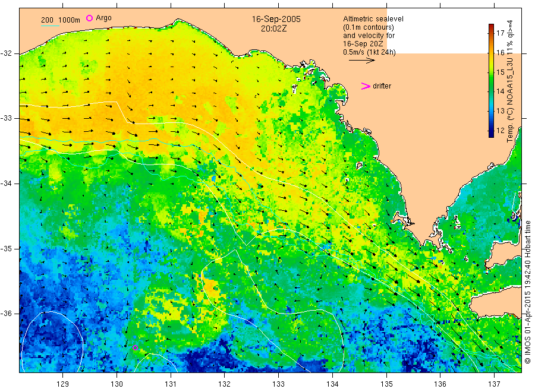The image size is (535, 392).
Task: Click the latitude label '-34'
Action: pyautogui.click(x=7, y=184)
